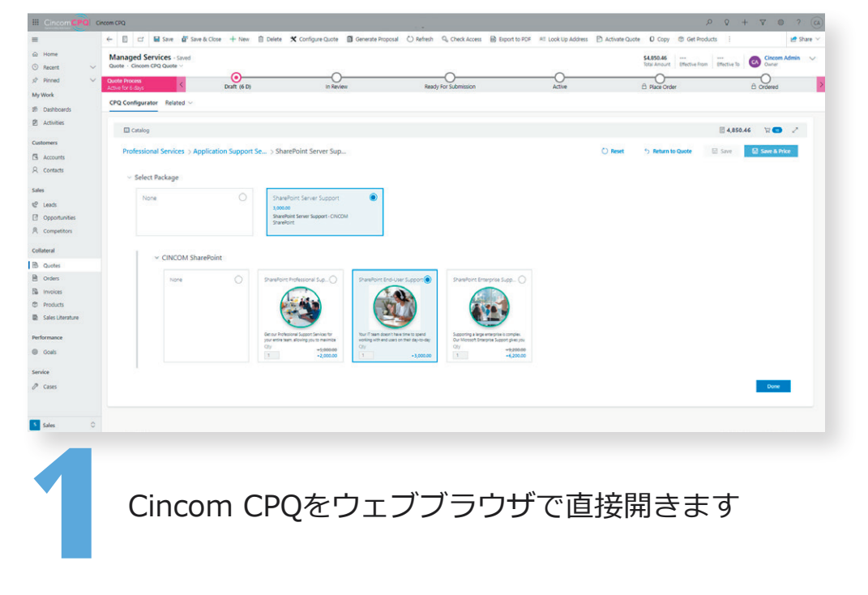Collapse the Select Package section
Image resolution: width=868 pixels, height=595 pixels.
coord(129,178)
